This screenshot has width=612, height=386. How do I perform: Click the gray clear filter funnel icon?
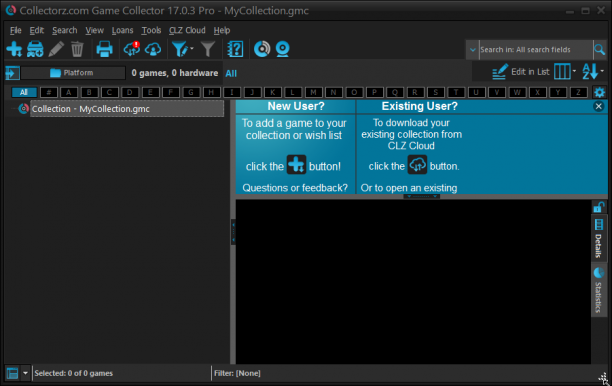tap(208, 49)
